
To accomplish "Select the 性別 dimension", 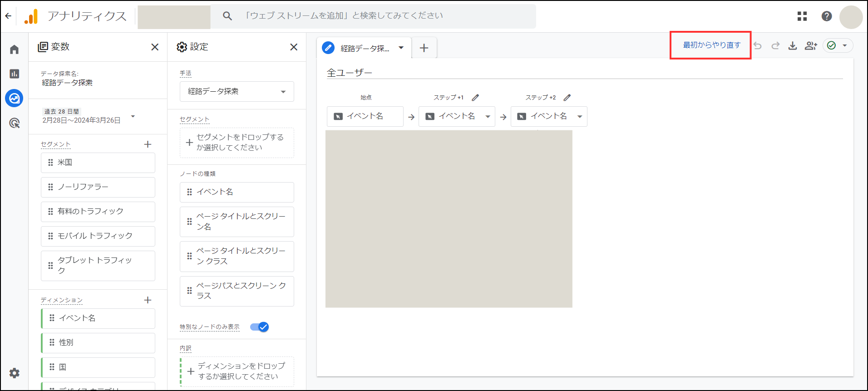I will (x=98, y=343).
